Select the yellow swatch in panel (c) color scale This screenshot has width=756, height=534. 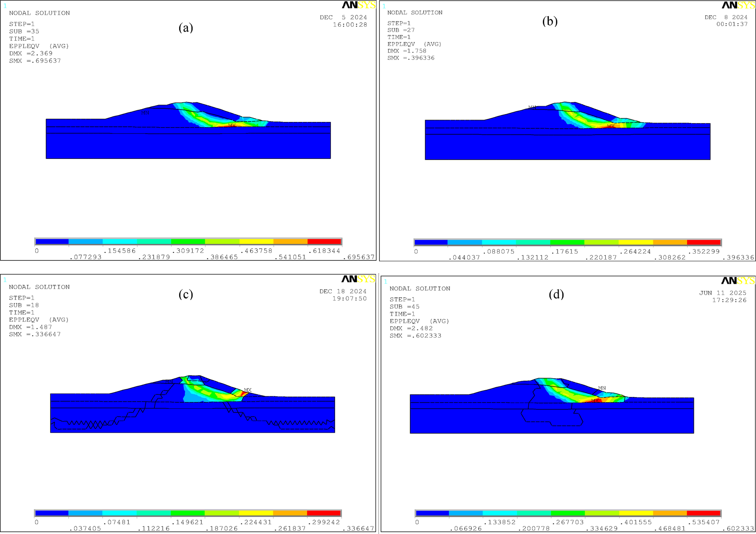257,513
